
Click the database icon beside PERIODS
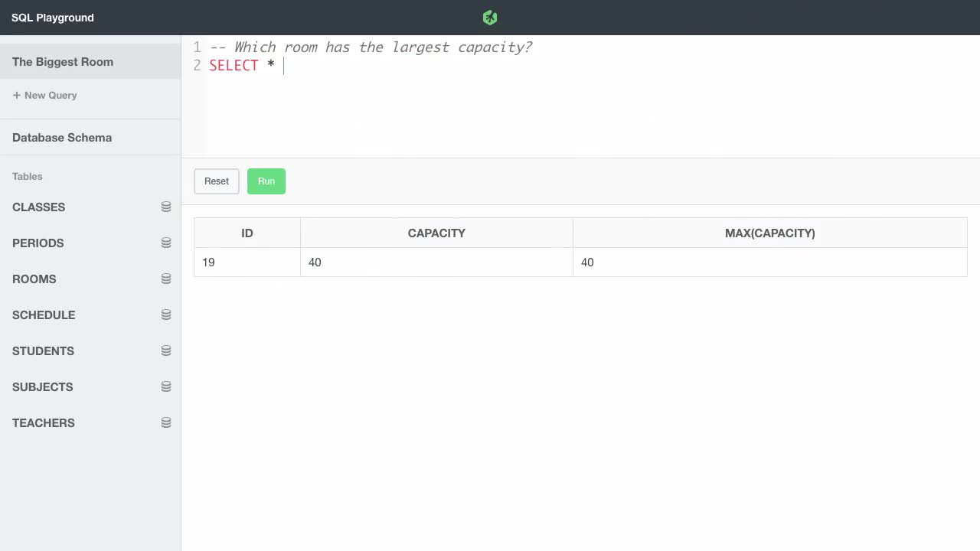click(x=166, y=242)
